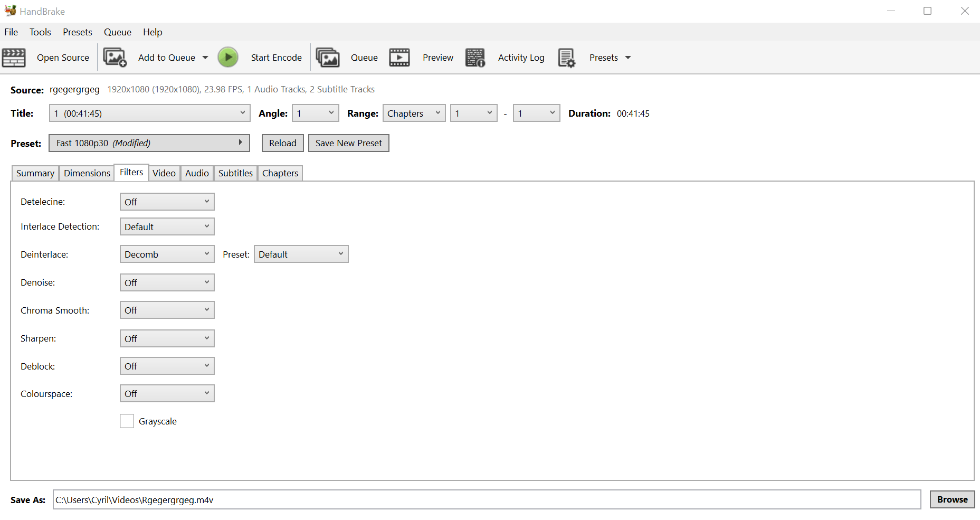980x520 pixels.
Task: Open the Angle dropdown
Action: point(316,113)
